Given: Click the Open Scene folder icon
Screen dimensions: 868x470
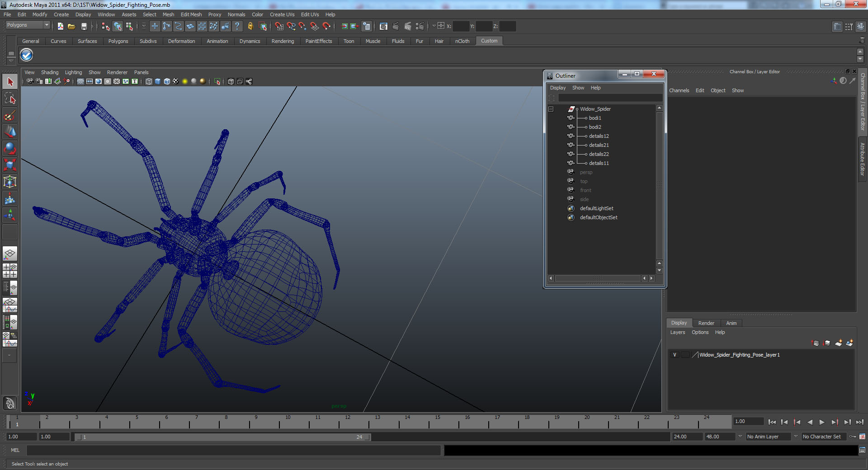Looking at the screenshot, I should click(71, 26).
